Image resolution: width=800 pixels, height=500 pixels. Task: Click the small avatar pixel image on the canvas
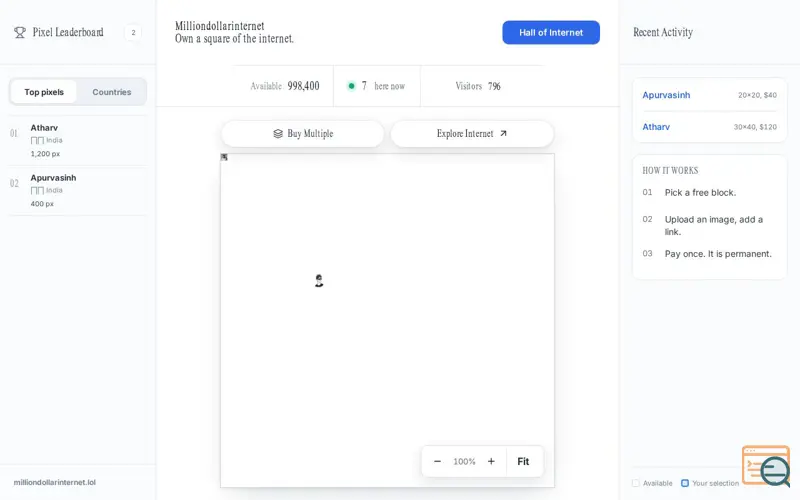click(319, 281)
